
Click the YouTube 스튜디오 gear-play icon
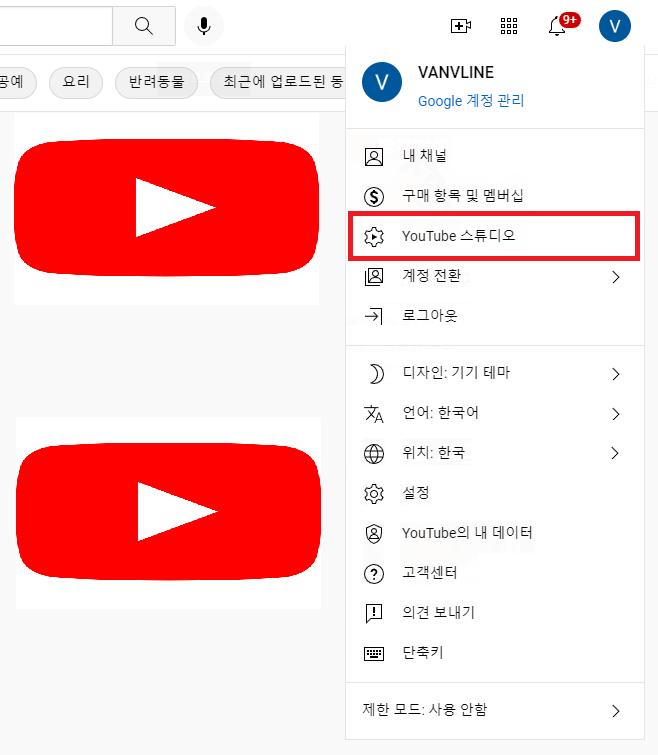374,236
